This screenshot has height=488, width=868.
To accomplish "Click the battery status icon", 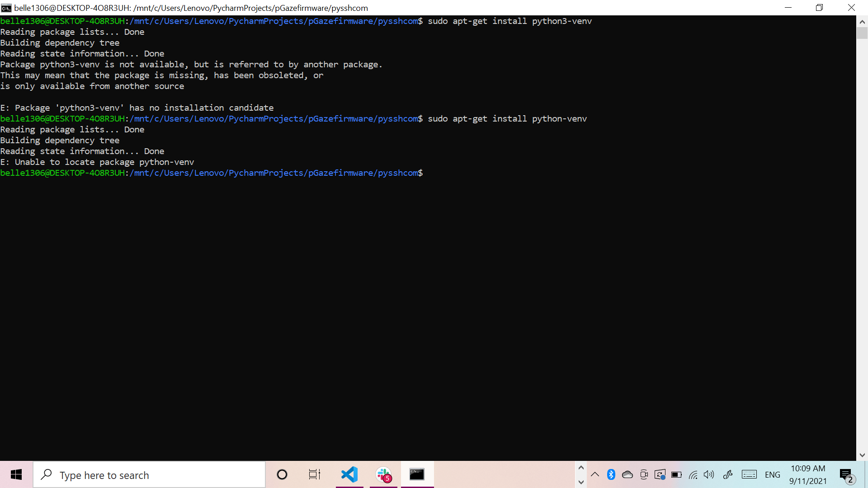I will (676, 474).
